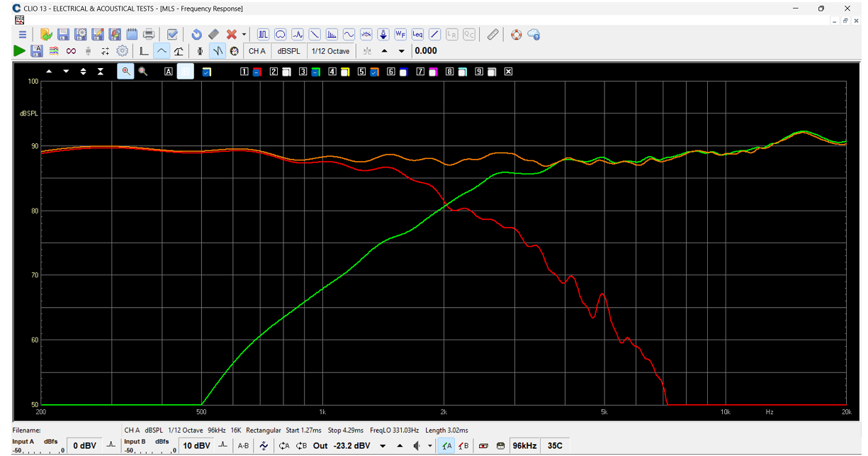
Task: Click the red X delete icon
Action: point(231,34)
